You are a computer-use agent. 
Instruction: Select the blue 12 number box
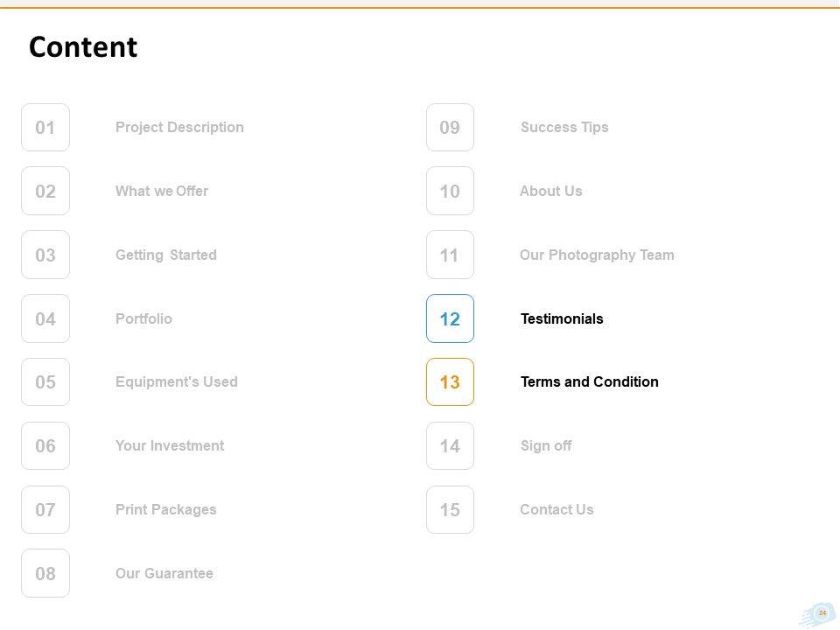pos(450,318)
